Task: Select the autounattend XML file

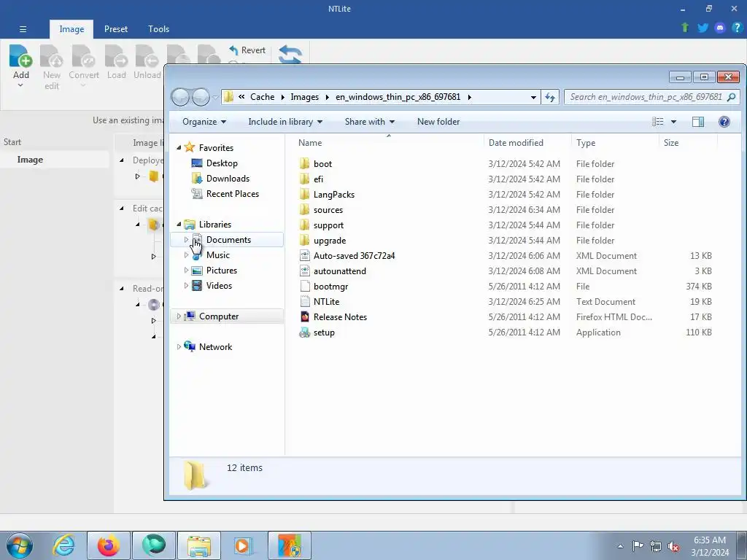Action: [340, 271]
